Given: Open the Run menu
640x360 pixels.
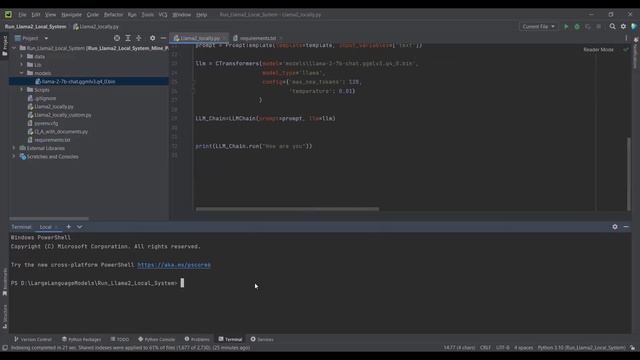Looking at the screenshot, I should click(132, 15).
